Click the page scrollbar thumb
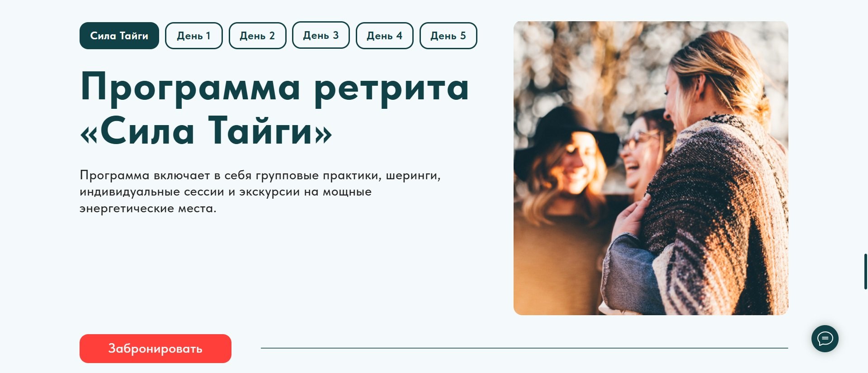Screen dimensions: 868x373 point(865,271)
